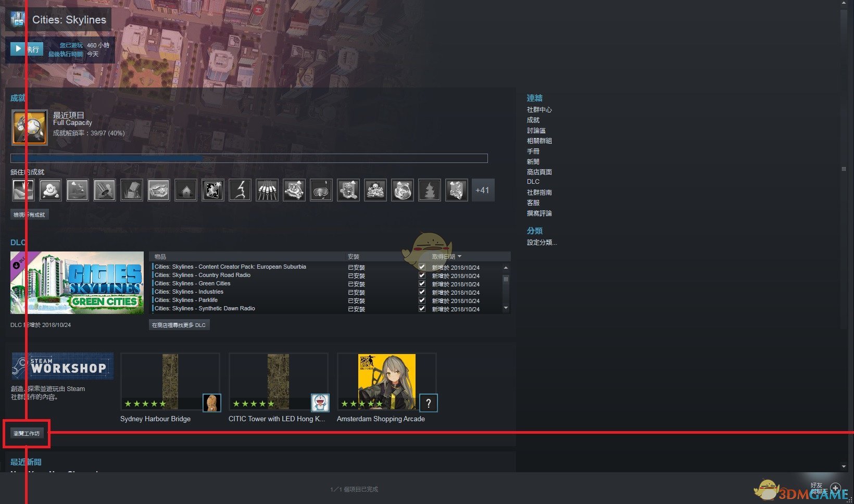Select the shooting star locked achievement

click(213, 190)
